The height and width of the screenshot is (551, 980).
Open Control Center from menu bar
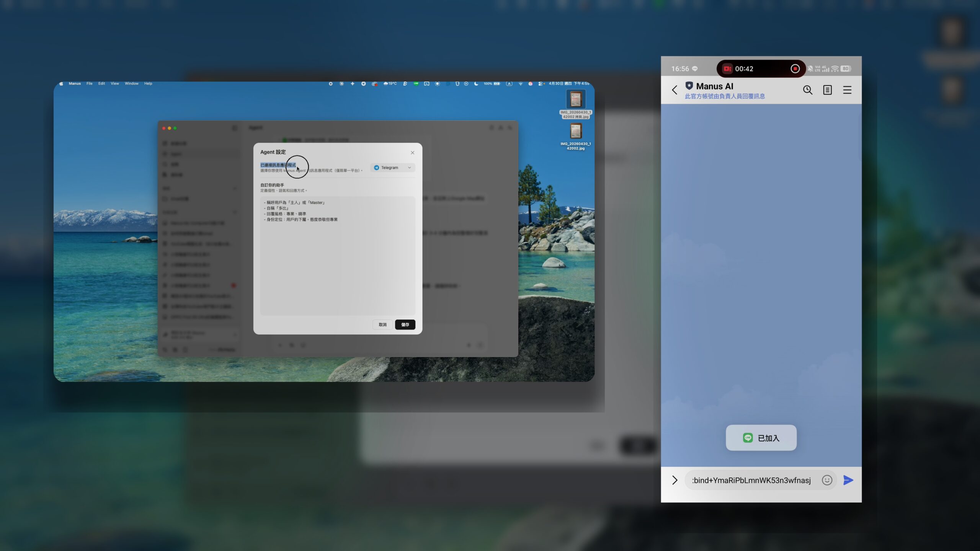(x=541, y=83)
